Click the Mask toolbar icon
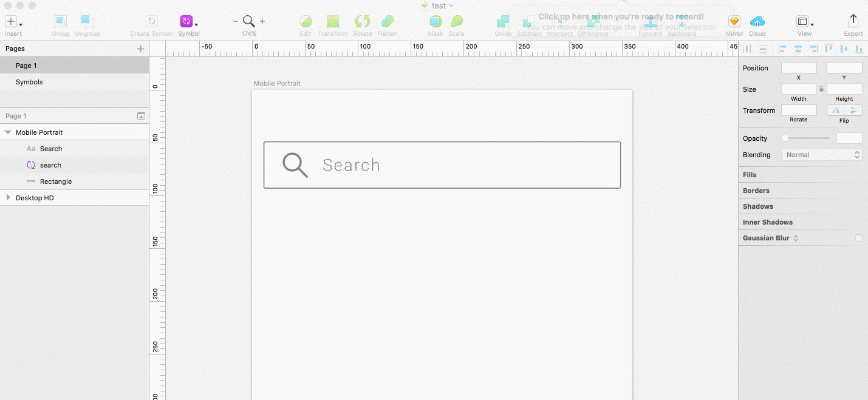The image size is (868, 400). [436, 22]
